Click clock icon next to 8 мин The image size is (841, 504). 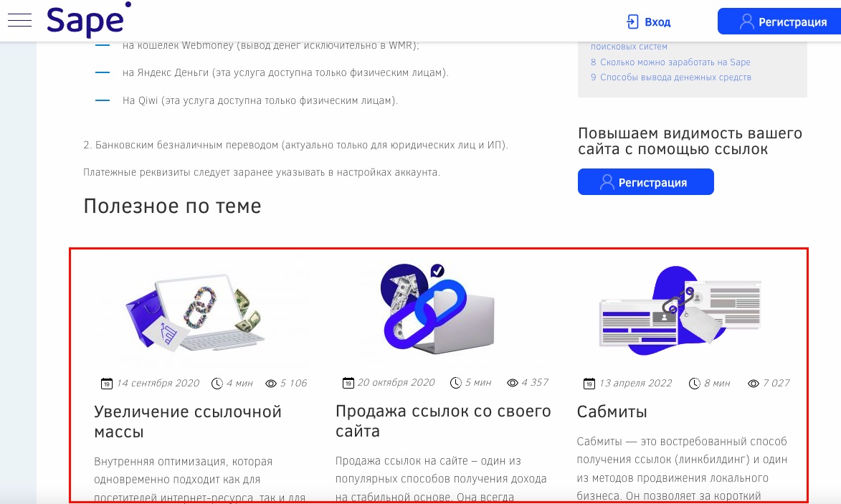pos(695,384)
